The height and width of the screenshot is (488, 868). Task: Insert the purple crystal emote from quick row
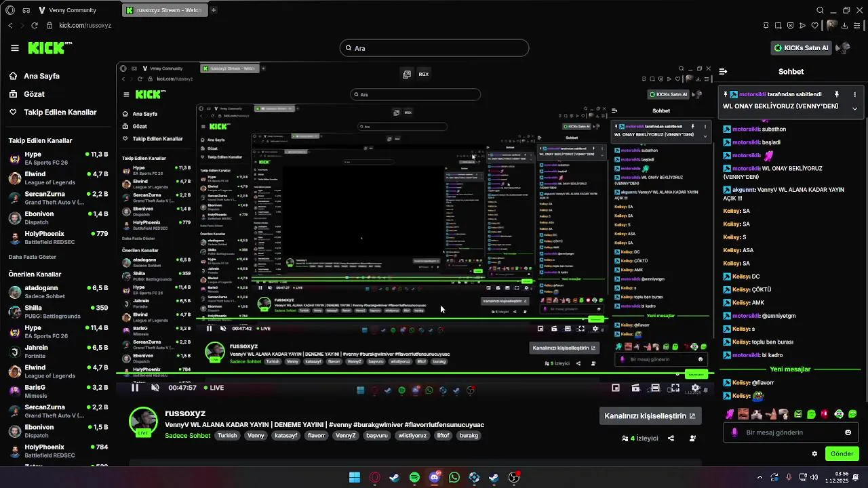(x=730, y=414)
